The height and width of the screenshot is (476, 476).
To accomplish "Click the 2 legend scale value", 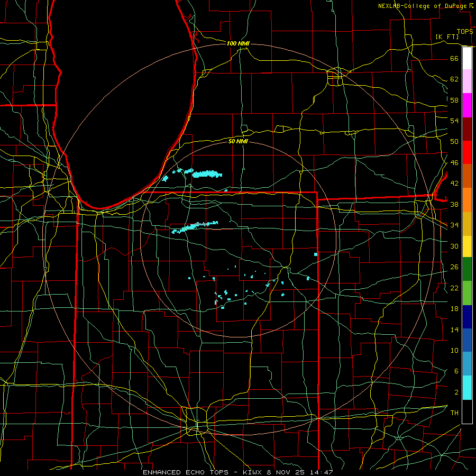I will click(456, 392).
